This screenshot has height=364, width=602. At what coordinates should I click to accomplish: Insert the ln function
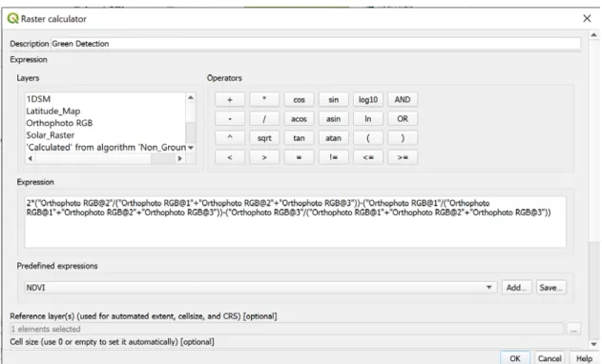click(368, 119)
